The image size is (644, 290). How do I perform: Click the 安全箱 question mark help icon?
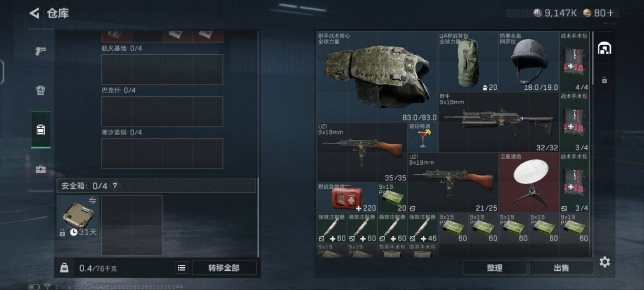coord(115,186)
